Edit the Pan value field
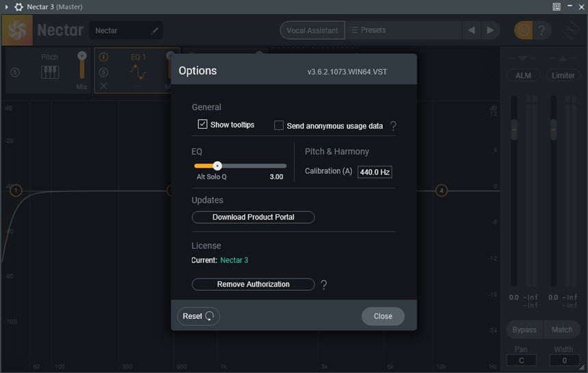The width and height of the screenshot is (588, 373). (x=521, y=360)
